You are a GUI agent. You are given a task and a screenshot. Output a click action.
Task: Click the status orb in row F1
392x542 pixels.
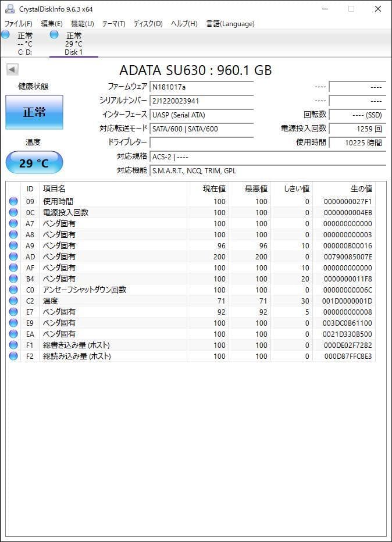pyautogui.click(x=13, y=345)
